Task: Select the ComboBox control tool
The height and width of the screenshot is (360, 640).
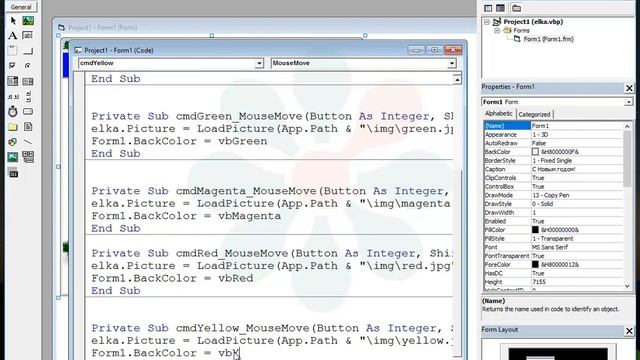Action: pyautogui.click(x=13, y=81)
